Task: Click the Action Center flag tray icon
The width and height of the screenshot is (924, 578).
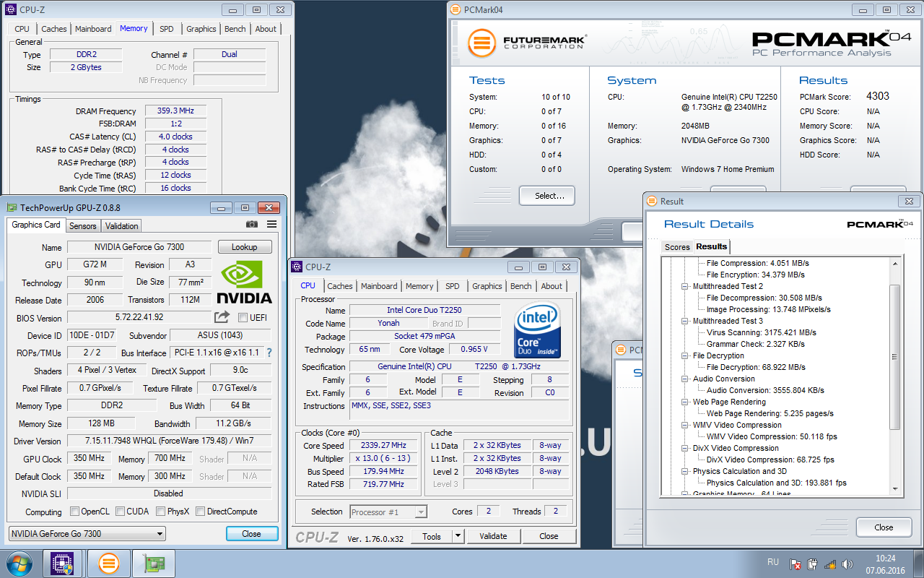Action: [x=796, y=564]
